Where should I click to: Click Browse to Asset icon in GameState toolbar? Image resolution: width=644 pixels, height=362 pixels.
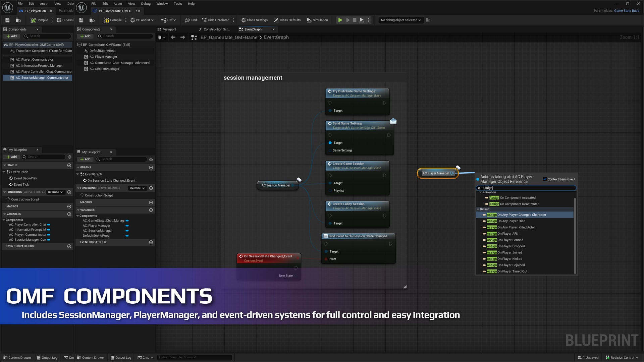[92, 20]
